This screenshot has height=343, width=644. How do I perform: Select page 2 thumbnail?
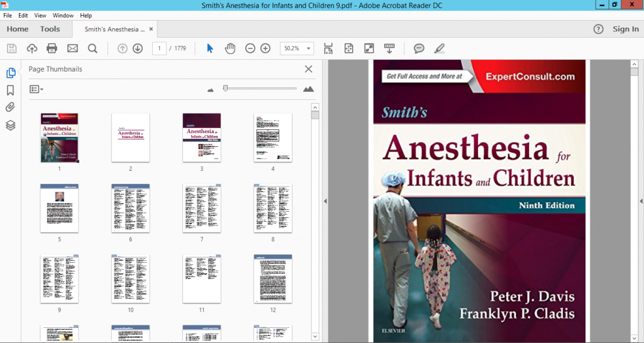131,138
